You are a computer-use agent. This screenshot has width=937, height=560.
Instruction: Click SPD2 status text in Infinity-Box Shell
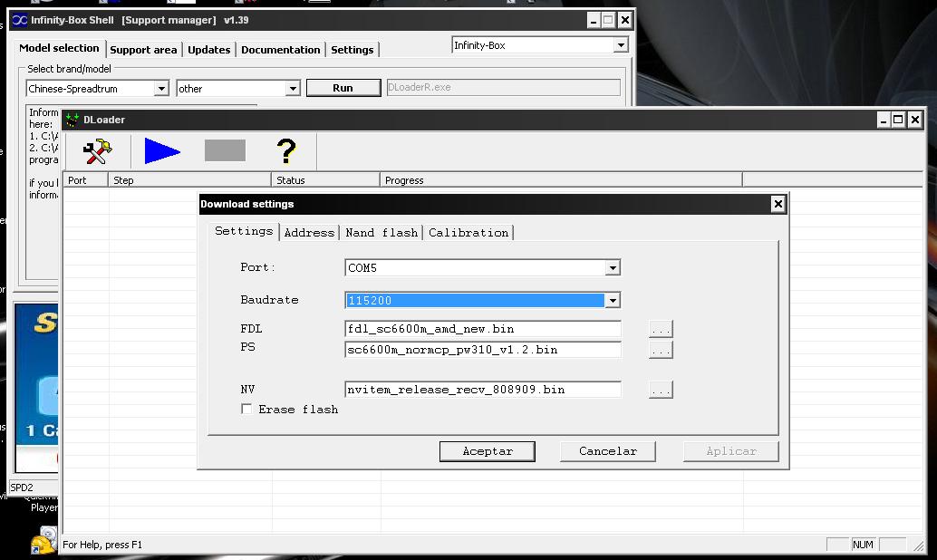pyautogui.click(x=22, y=488)
